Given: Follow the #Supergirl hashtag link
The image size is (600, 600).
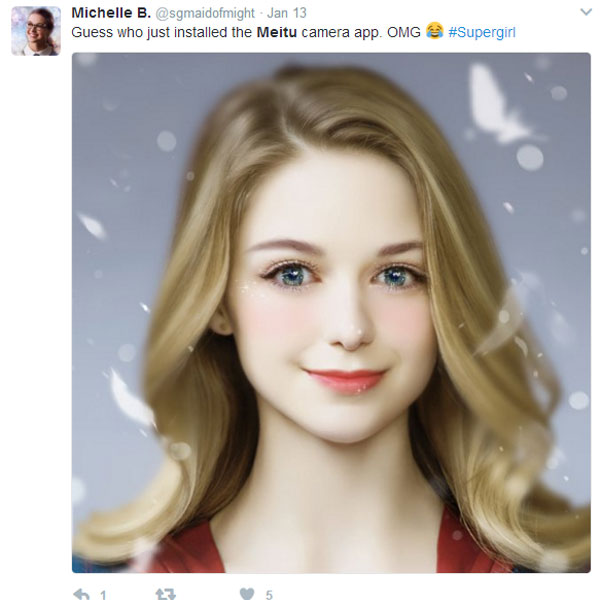Looking at the screenshot, I should (x=482, y=32).
